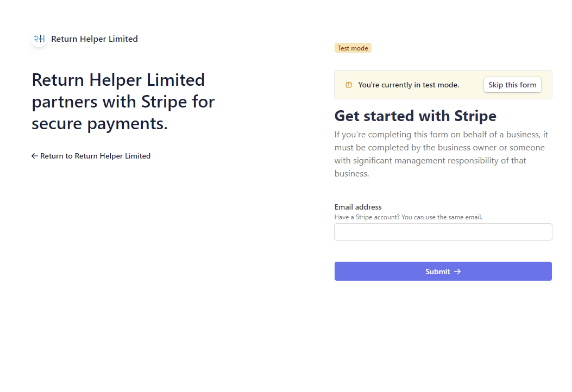Click the left arrow before the return link

click(34, 156)
